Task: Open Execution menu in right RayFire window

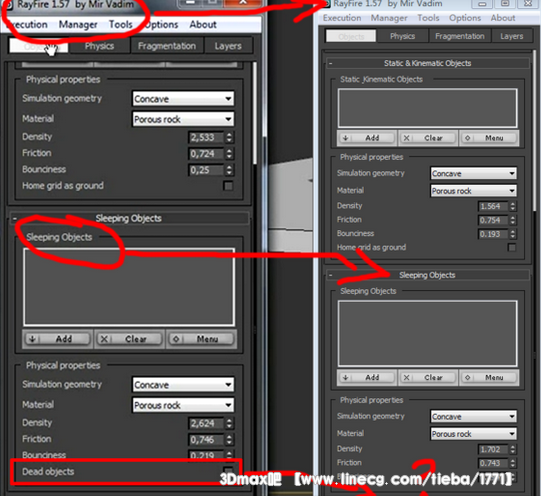Action: 342,18
